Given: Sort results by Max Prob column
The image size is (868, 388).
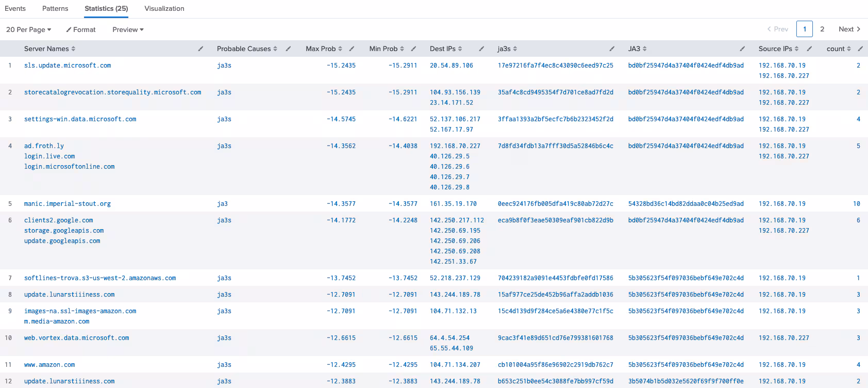Looking at the screenshot, I should coord(323,49).
